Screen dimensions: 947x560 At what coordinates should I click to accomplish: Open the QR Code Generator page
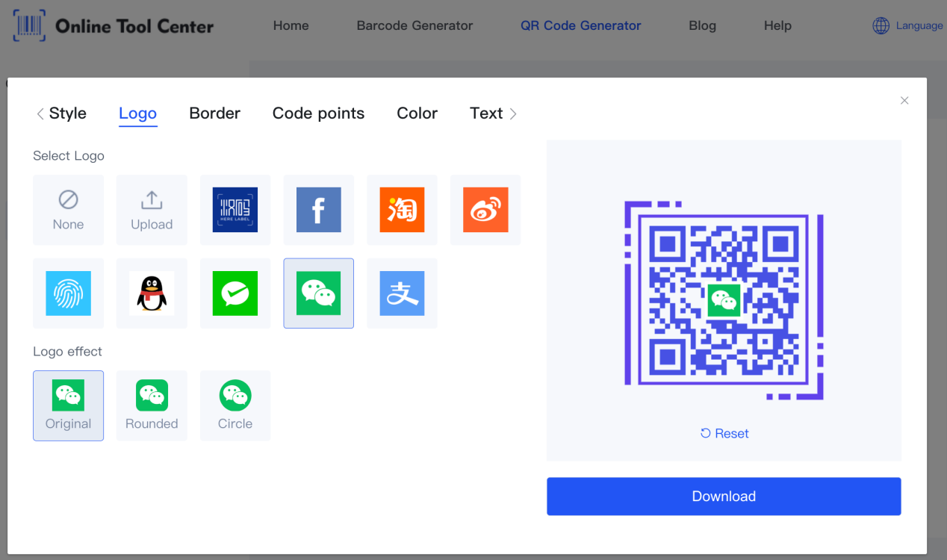(580, 25)
